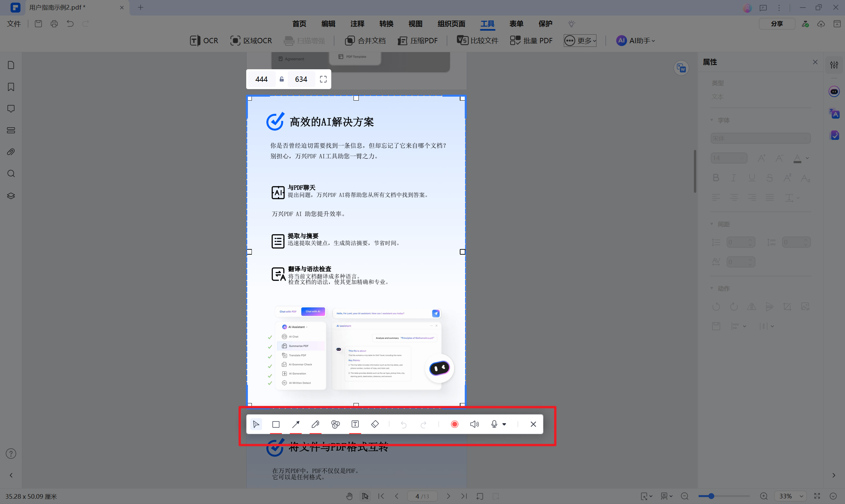
Task: Toggle bold formatting in the 字体 panel
Action: (x=716, y=177)
